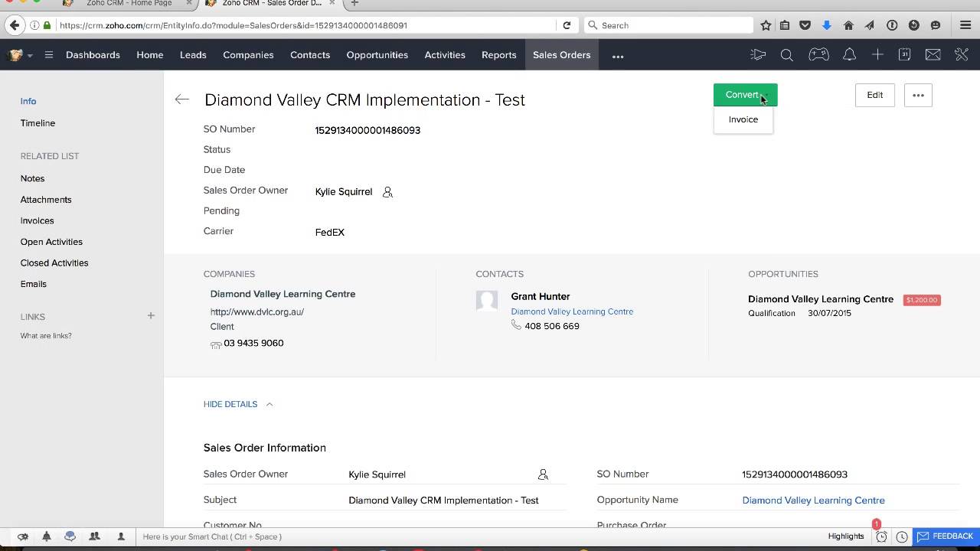Open the Contacts module tab

coord(310,55)
